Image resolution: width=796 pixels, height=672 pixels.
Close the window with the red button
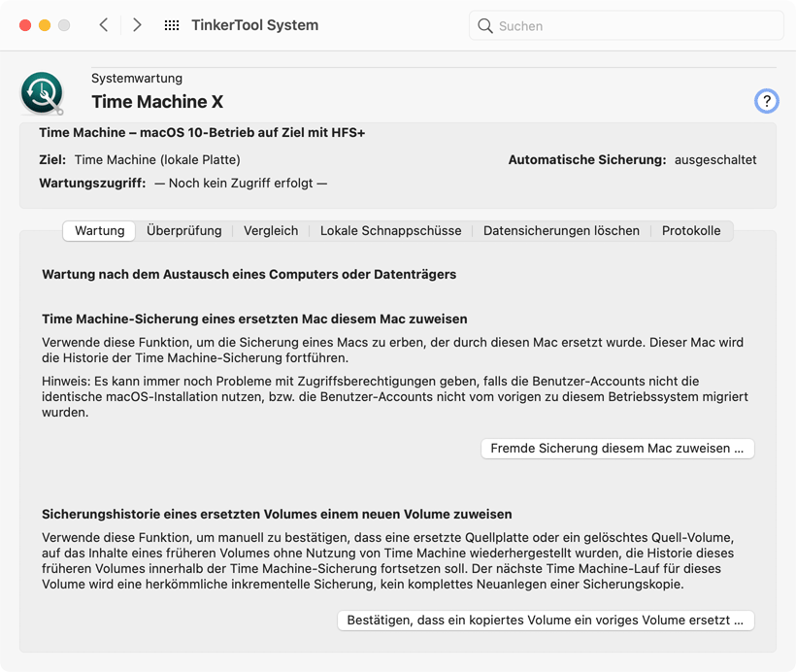point(25,25)
